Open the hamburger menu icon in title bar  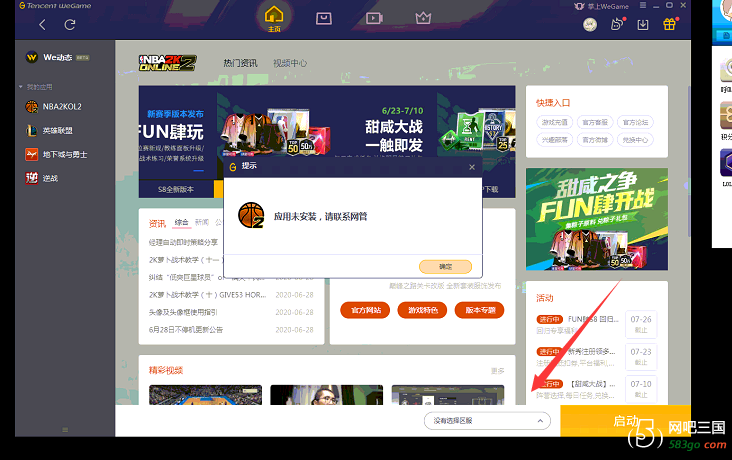pos(643,5)
